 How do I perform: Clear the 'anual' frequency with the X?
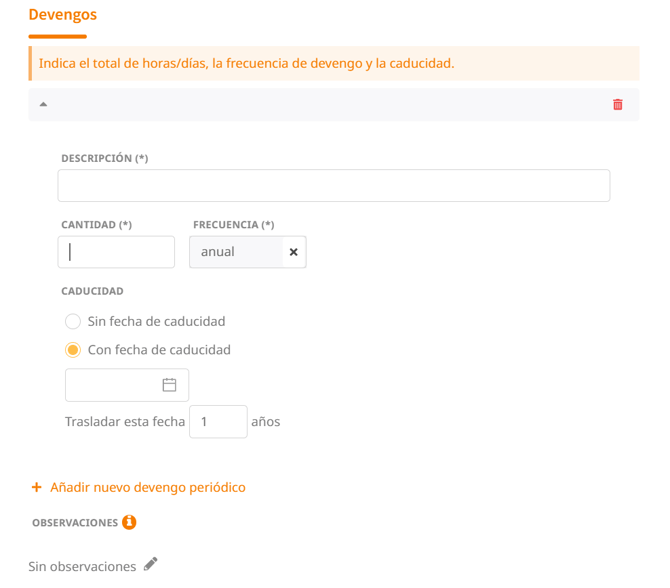(293, 252)
